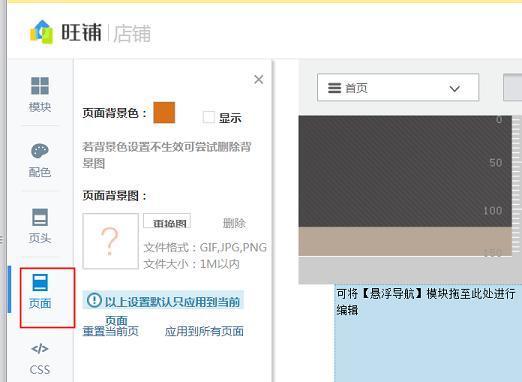The height and width of the screenshot is (382, 522).
Task: Select the 页头 header icon
Action: pos(40,217)
